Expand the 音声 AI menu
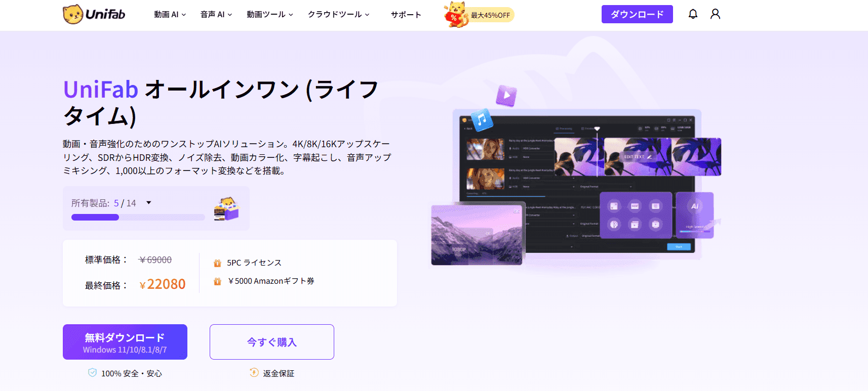Viewport: 868px width, 391px height. (x=216, y=15)
